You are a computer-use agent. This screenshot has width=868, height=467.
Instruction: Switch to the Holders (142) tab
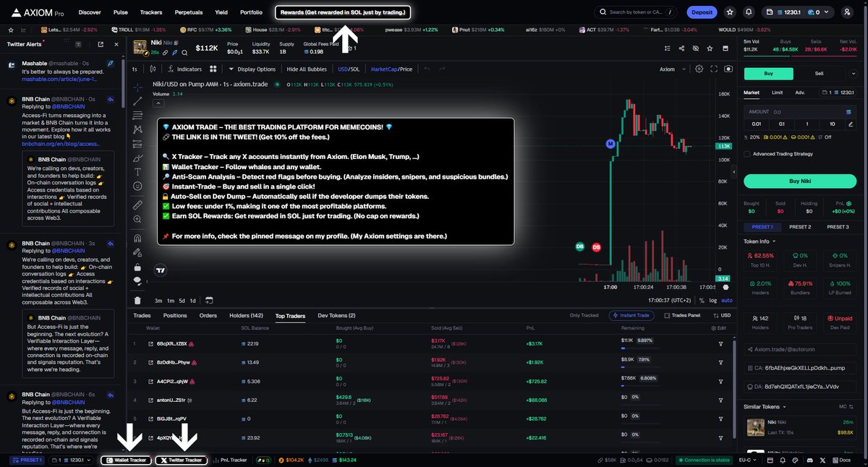tap(247, 315)
